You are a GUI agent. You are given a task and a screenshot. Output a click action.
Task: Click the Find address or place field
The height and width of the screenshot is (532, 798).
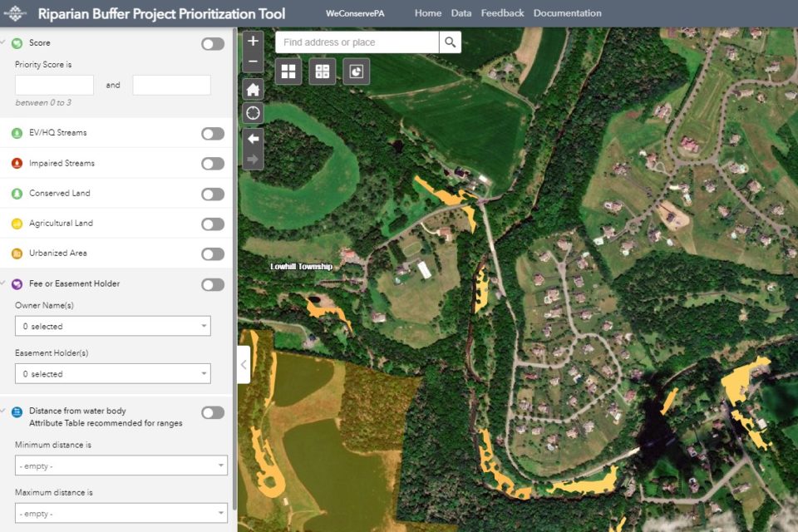coord(357,42)
